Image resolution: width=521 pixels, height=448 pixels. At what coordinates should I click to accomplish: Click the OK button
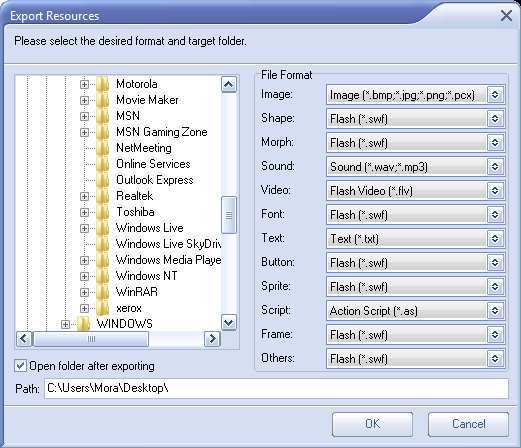[x=372, y=424]
